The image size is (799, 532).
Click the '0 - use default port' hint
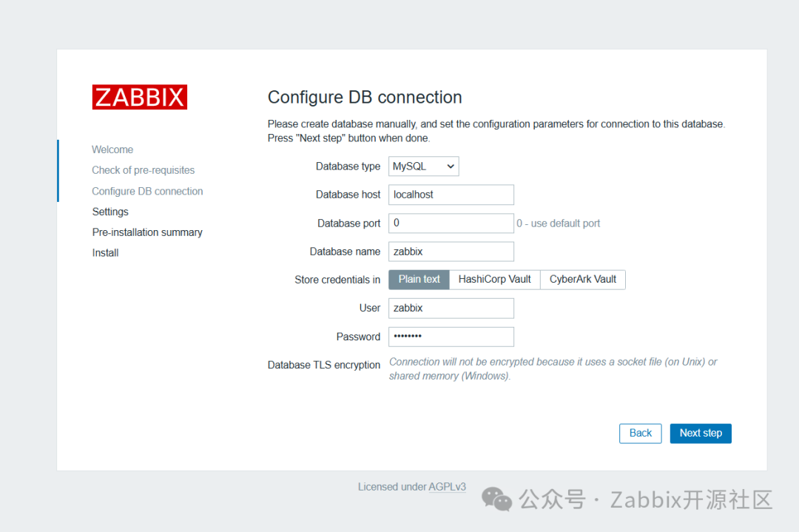tap(558, 223)
